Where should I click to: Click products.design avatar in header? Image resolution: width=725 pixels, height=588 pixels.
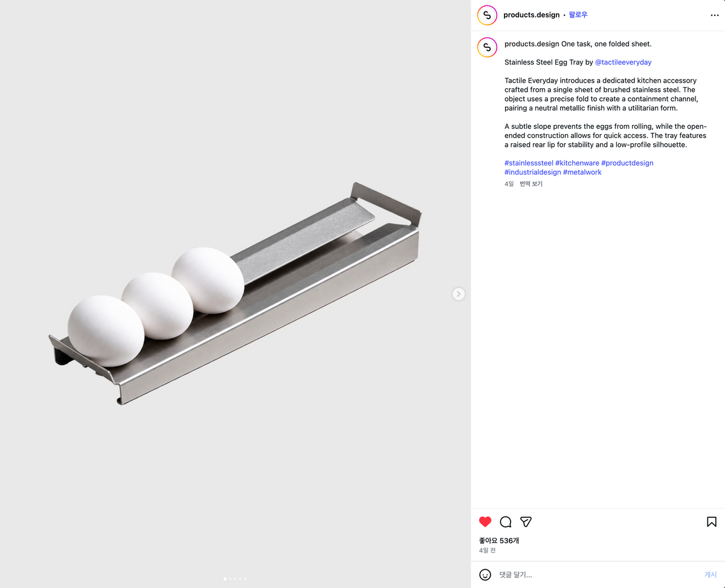[x=487, y=15]
